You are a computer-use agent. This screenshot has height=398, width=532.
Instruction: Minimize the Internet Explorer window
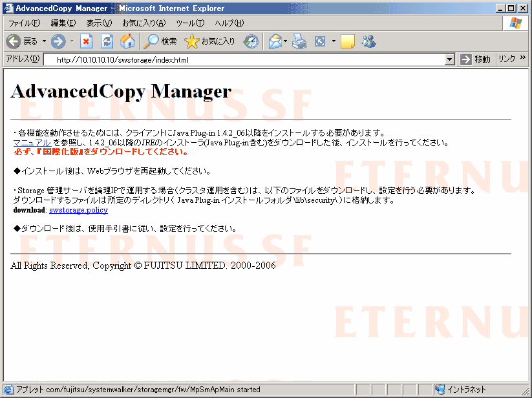point(500,8)
